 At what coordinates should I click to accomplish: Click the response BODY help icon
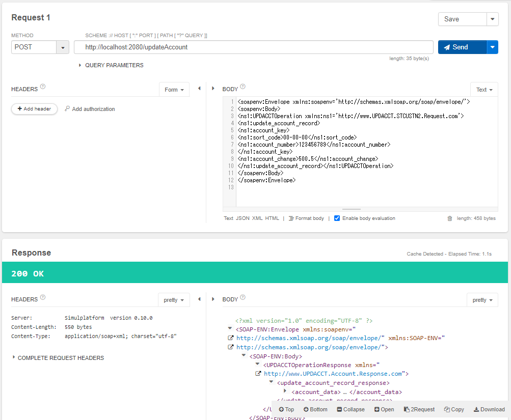pos(243,297)
